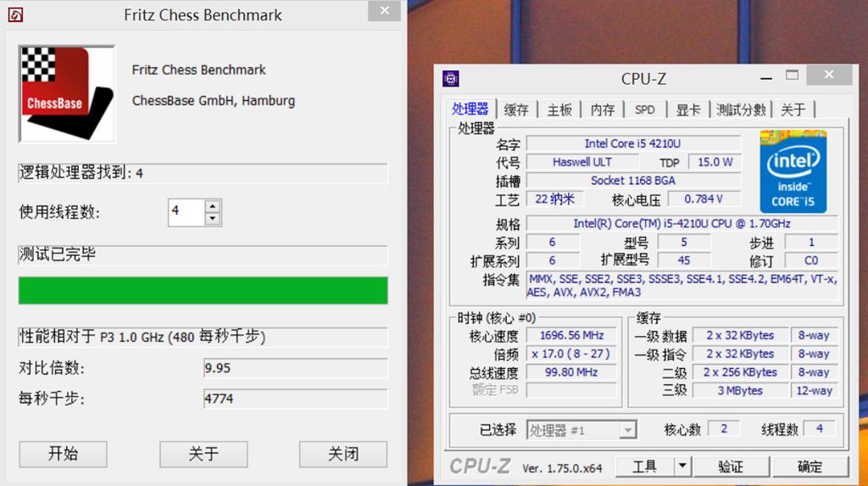This screenshot has height=486, width=868.
Task: Click the core voltage value 0.784 V
Action: [704, 199]
